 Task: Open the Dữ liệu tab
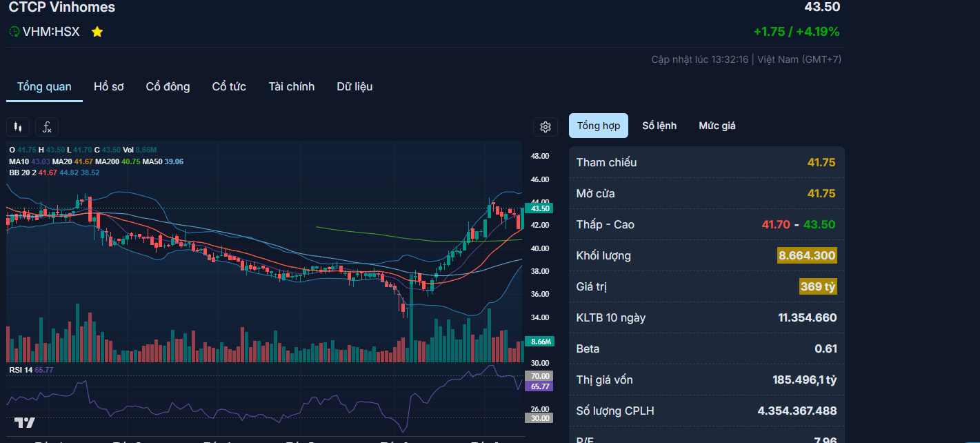click(x=354, y=86)
